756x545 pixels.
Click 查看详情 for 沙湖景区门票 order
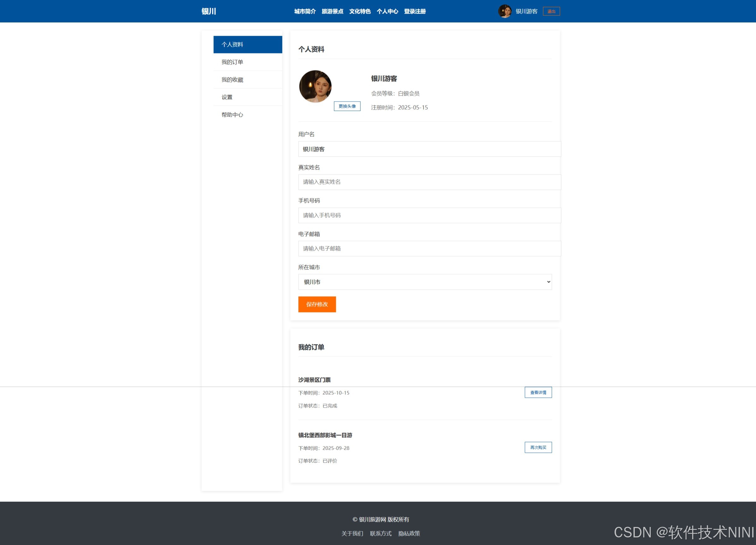tap(538, 393)
